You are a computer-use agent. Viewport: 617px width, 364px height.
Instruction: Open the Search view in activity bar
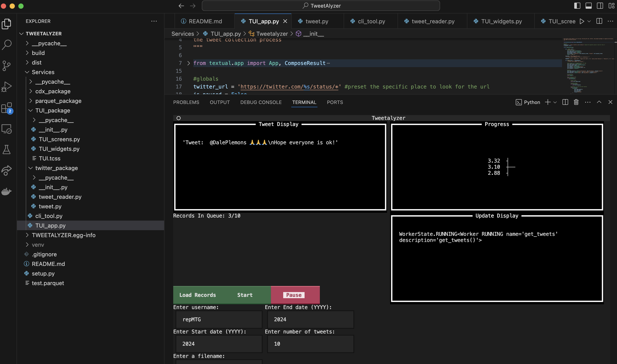click(7, 44)
